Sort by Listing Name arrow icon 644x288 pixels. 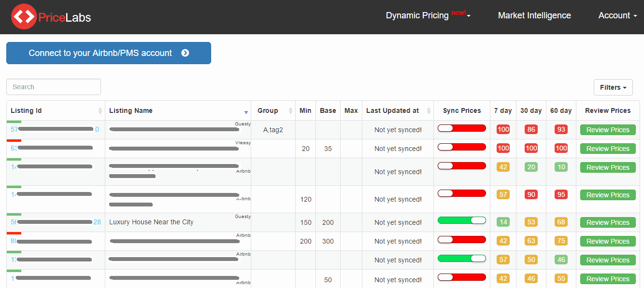click(246, 112)
